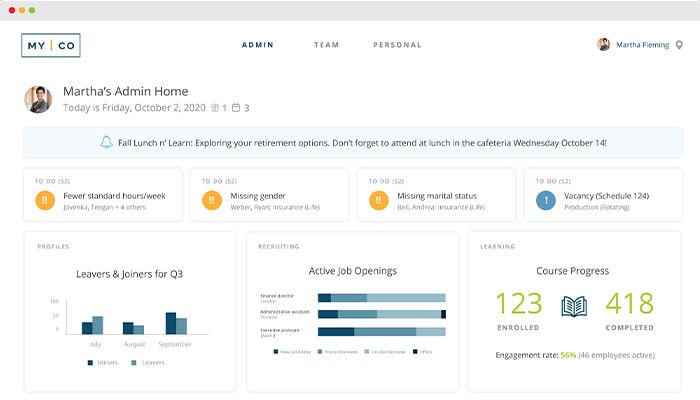Click the orange alert icon for Missing gender

tap(211, 199)
